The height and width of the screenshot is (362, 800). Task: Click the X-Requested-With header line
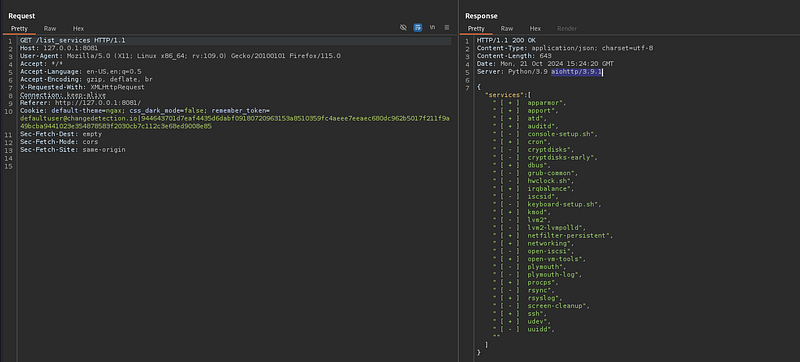pos(82,88)
